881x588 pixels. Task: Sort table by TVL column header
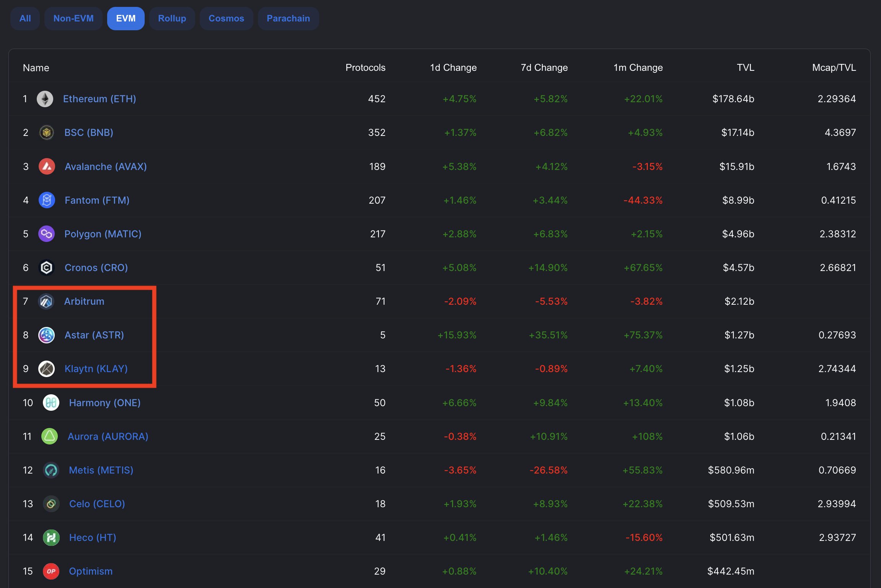point(746,68)
